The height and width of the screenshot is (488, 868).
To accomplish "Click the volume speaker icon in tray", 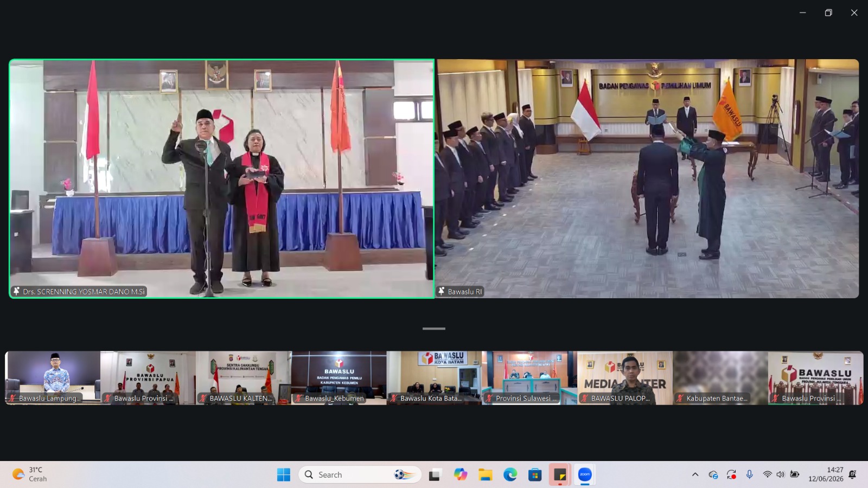I will tap(780, 474).
